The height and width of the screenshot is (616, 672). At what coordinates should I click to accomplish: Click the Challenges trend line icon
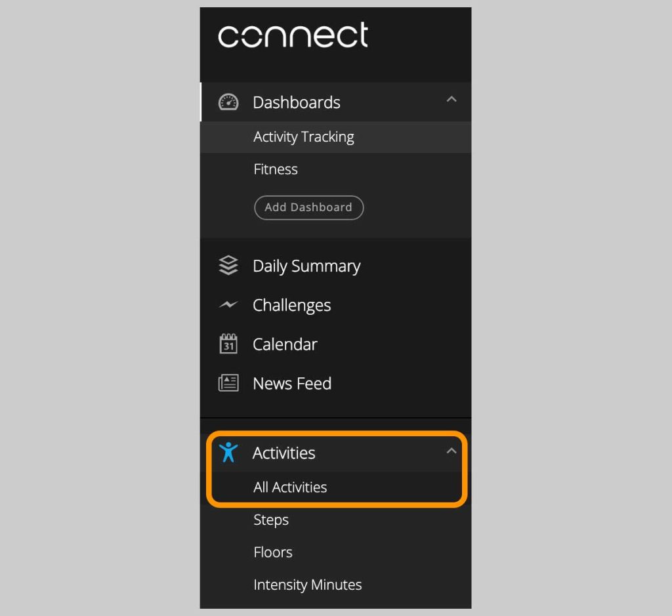coord(228,305)
